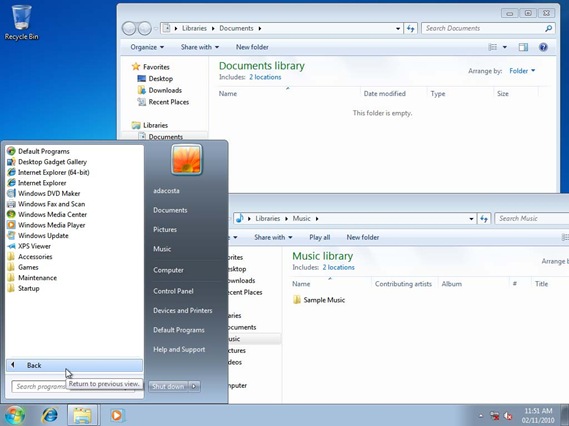Viewport: 569px width, 426px height.
Task: Open adacosta user folder in Start menu
Action: click(x=166, y=191)
